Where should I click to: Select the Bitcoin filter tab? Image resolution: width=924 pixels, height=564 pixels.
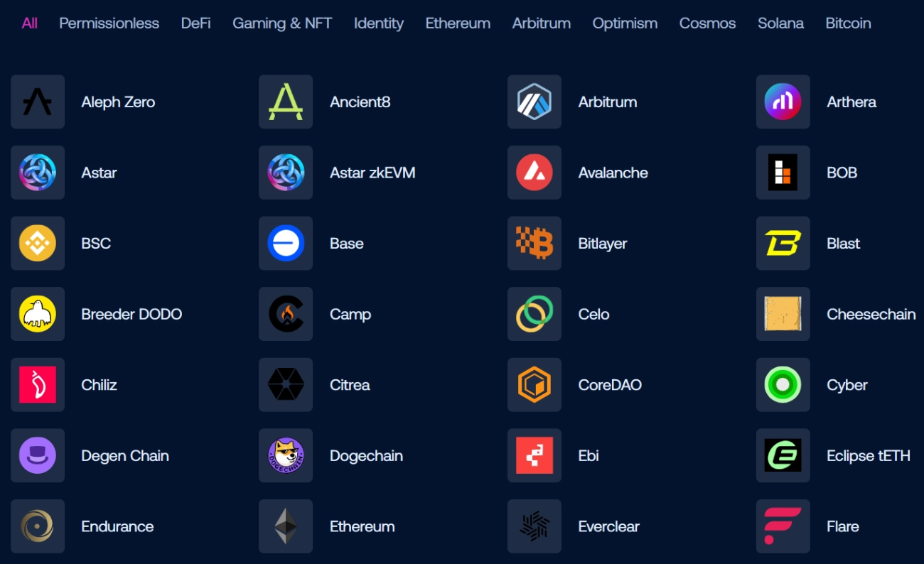[848, 23]
